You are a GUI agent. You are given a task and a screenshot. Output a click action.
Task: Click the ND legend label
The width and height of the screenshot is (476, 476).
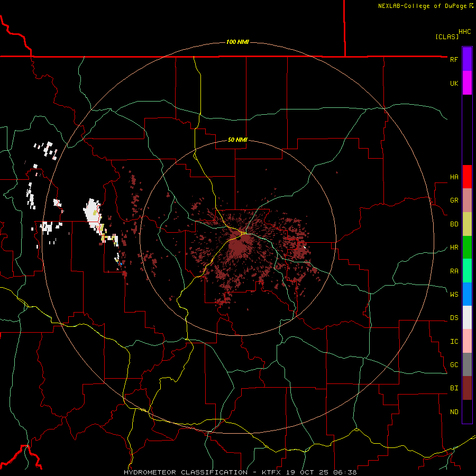coord(454,412)
